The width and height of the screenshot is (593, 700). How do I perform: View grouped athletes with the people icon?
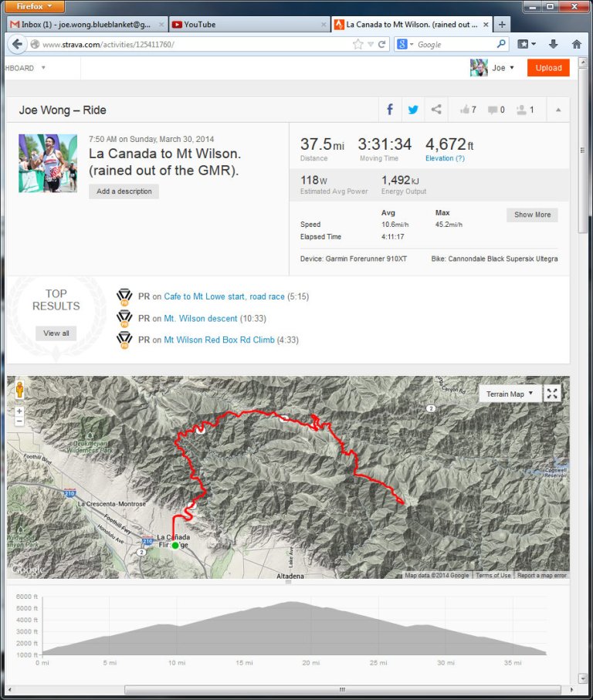coord(520,110)
